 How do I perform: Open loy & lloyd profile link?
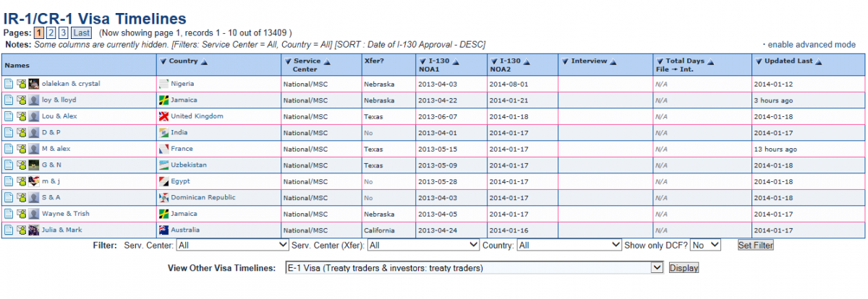(x=59, y=100)
